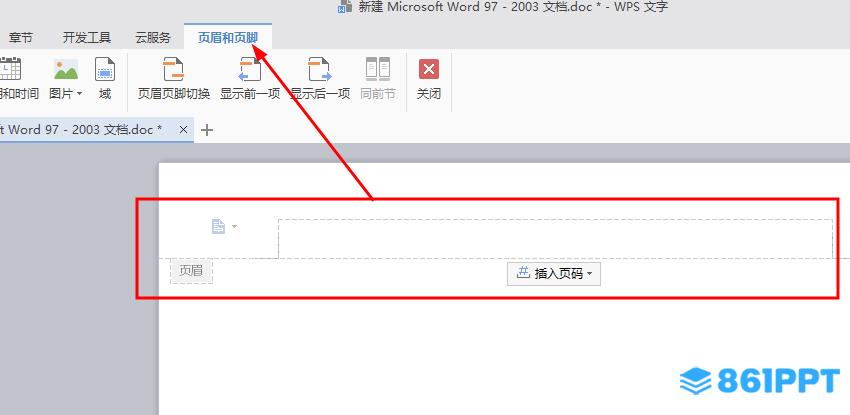Click the 图片 insert picture icon
The image size is (850, 415).
(66, 70)
